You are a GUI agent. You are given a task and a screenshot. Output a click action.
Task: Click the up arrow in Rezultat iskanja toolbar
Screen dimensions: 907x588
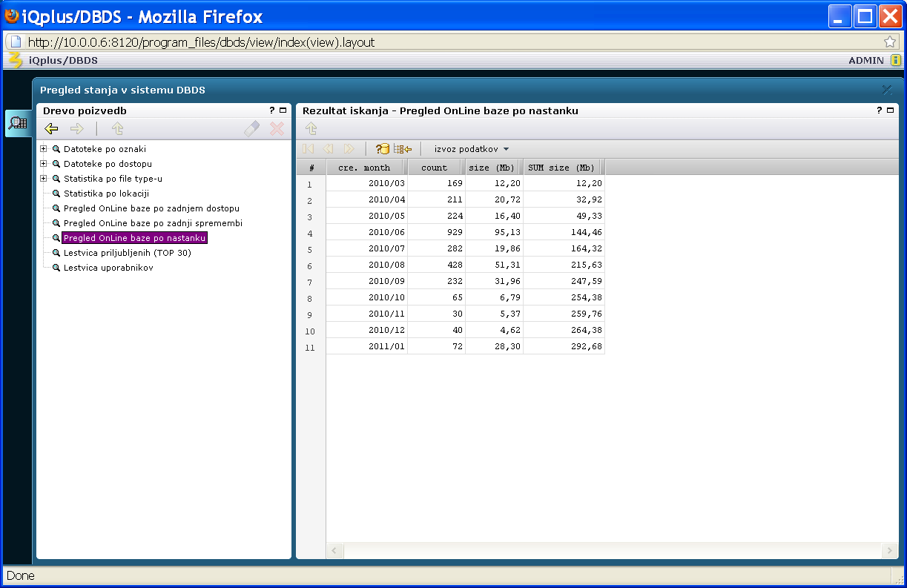[311, 129]
